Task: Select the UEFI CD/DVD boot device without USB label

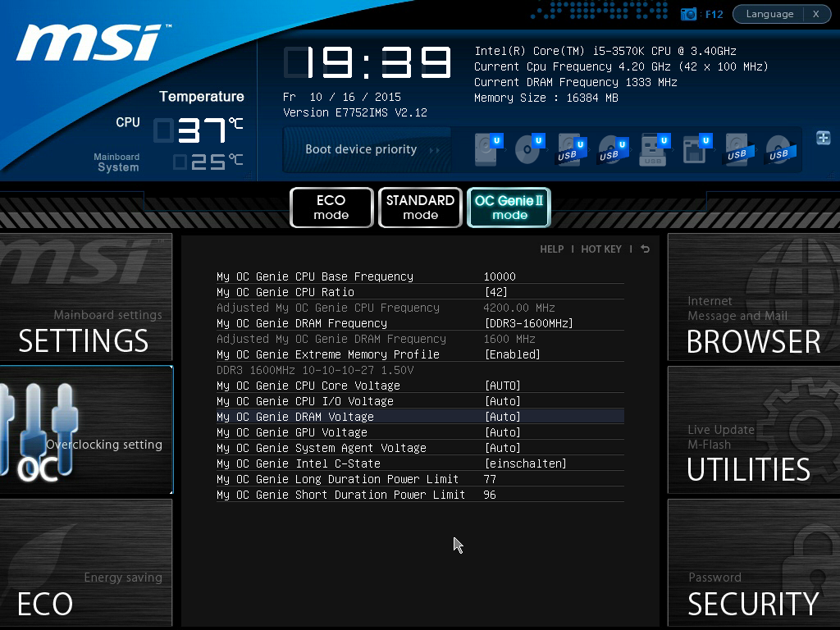Action: click(530, 149)
